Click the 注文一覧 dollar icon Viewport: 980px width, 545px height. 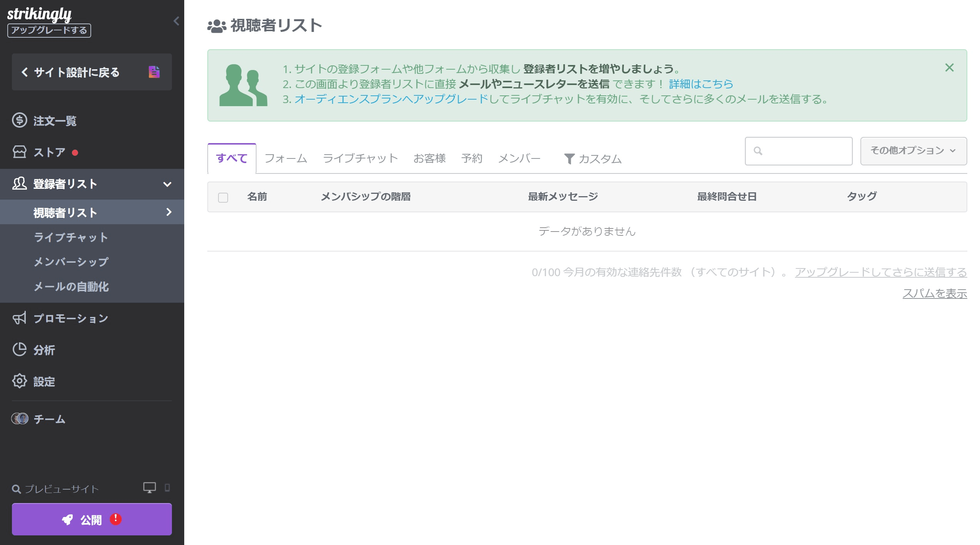pos(19,120)
